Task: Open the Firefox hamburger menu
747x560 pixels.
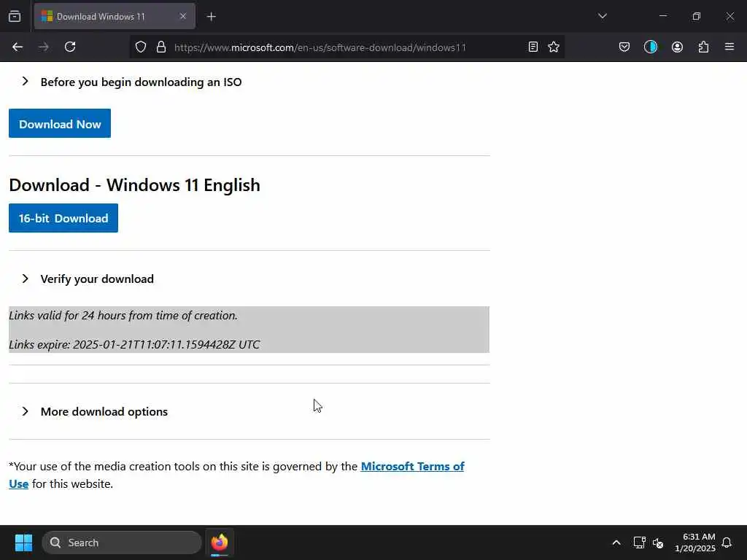Action: pyautogui.click(x=729, y=47)
